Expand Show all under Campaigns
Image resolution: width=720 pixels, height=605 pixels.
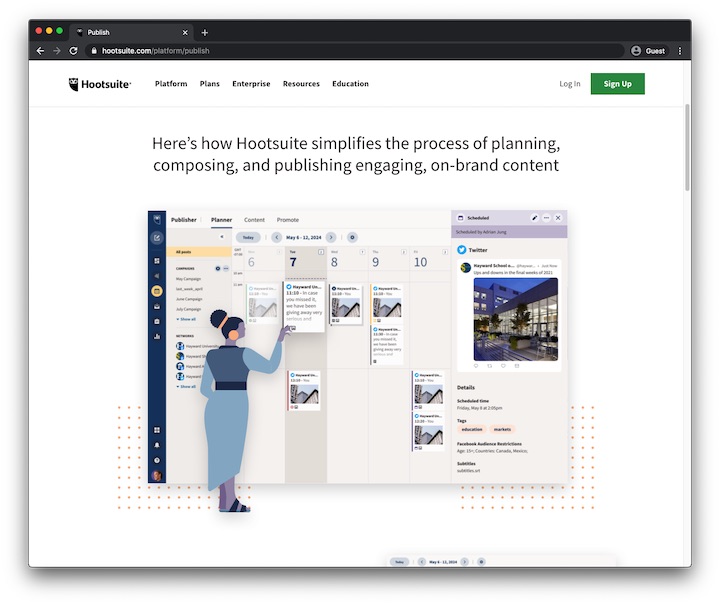pyautogui.click(x=187, y=319)
